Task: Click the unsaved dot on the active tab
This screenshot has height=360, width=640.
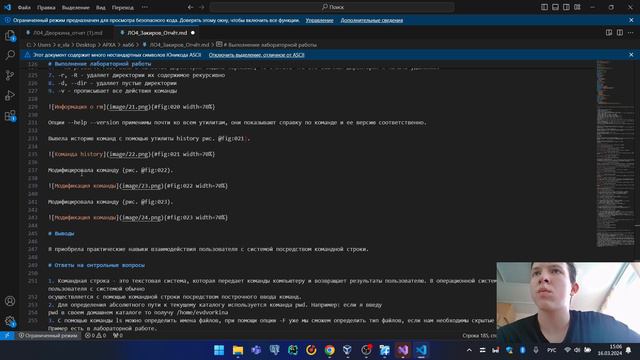Action: click(x=193, y=33)
